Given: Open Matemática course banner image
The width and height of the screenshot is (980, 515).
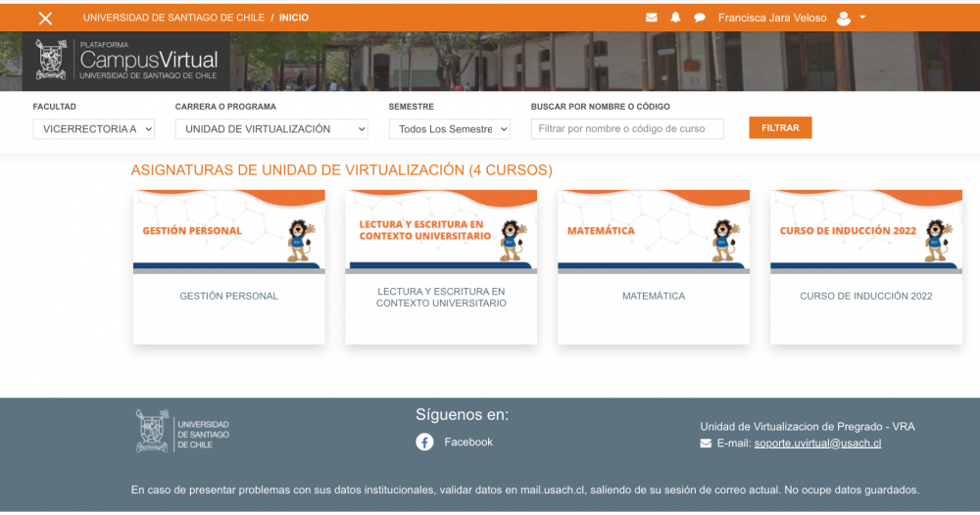Looking at the screenshot, I should pyautogui.click(x=654, y=232).
